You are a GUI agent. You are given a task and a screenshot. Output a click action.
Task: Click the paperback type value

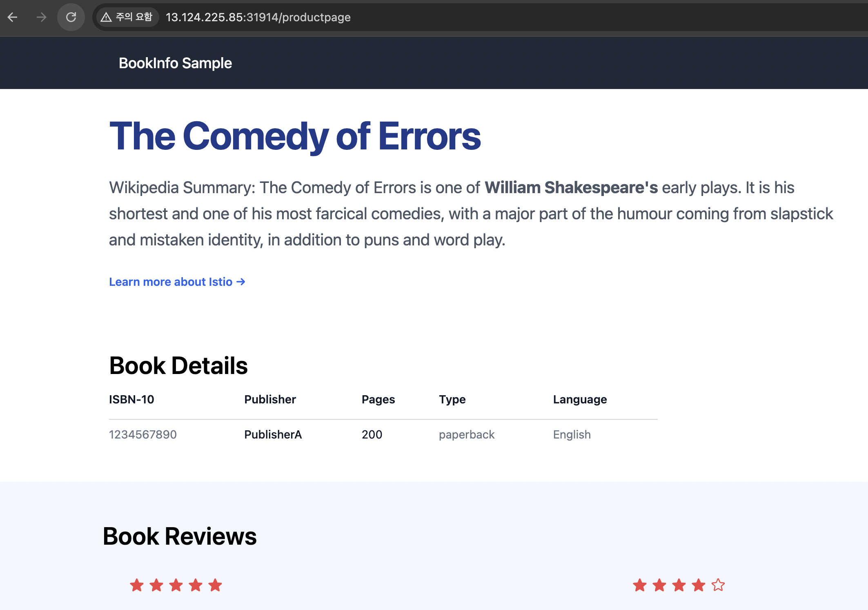(466, 434)
